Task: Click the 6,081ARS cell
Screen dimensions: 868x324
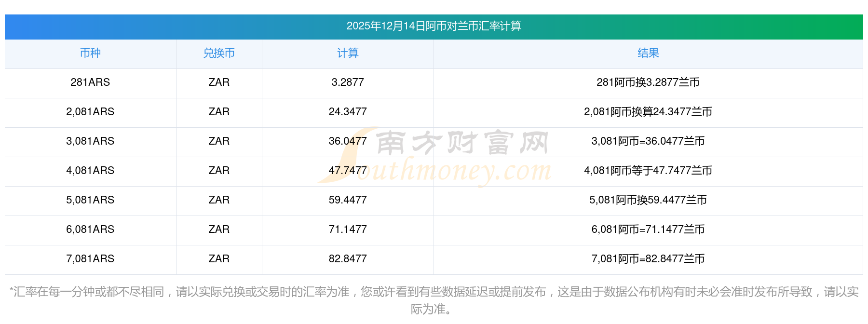Action: [90, 229]
